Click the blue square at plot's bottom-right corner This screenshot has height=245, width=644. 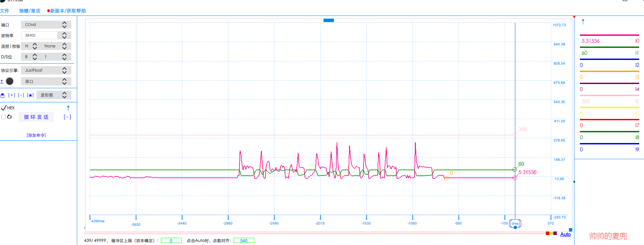(570, 230)
